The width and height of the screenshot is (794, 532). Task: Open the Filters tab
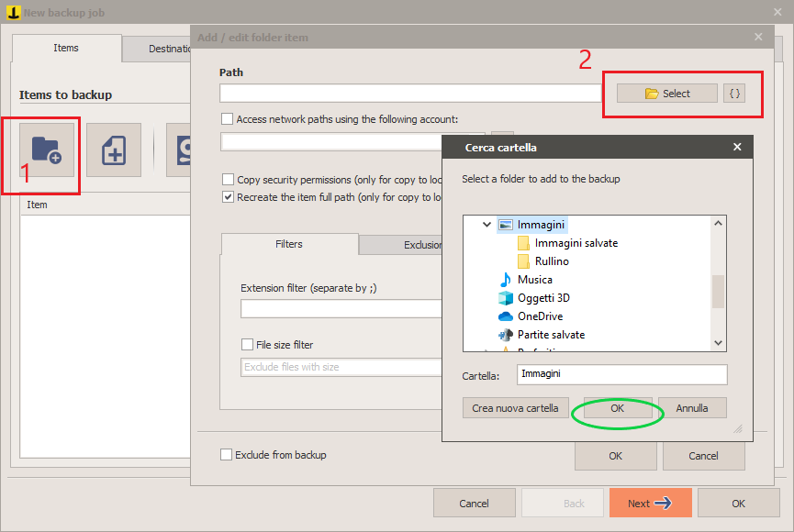coord(289,244)
